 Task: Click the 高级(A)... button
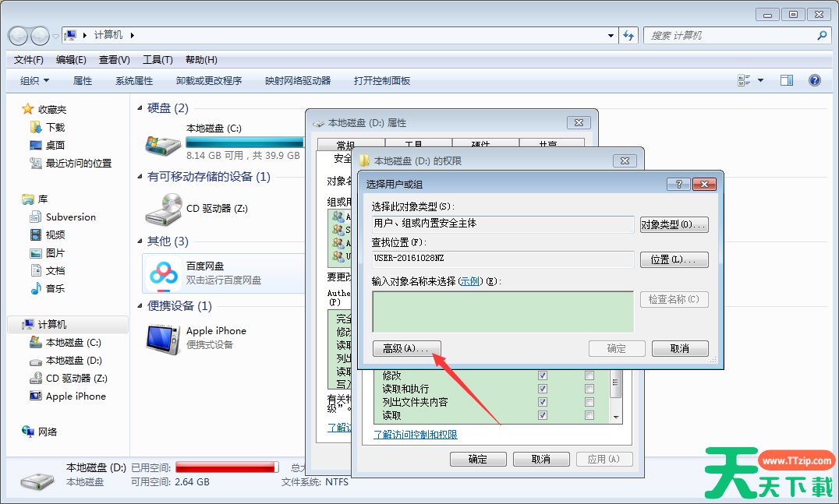pyautogui.click(x=406, y=348)
